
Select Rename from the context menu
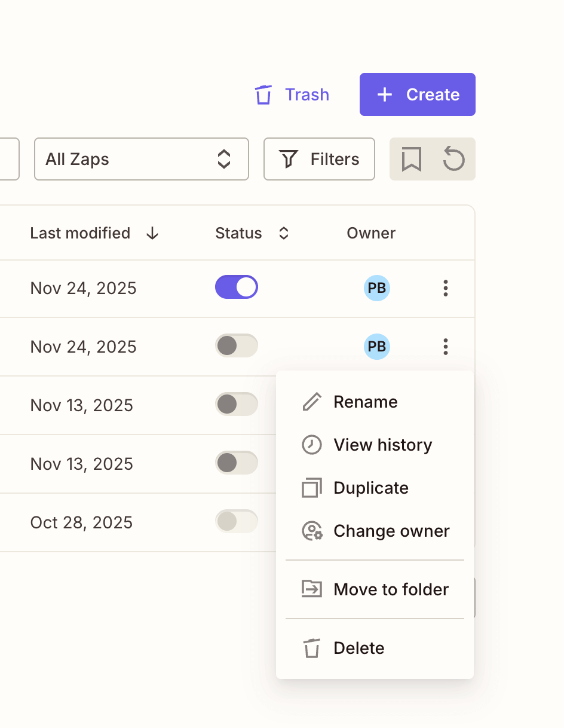coord(365,402)
